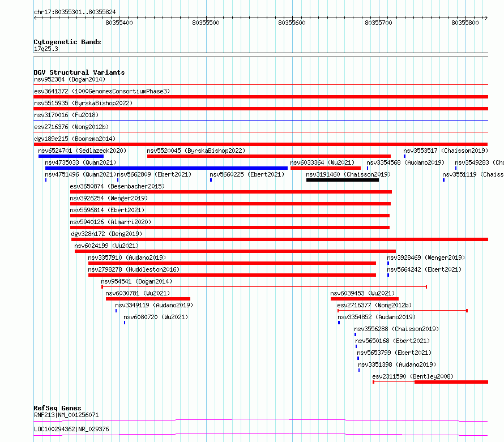Click LOC100294362|NR_029376 gene label

click(x=71, y=429)
